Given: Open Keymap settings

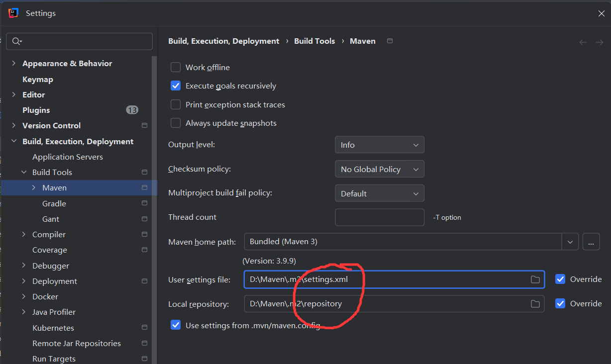Looking at the screenshot, I should pyautogui.click(x=38, y=79).
